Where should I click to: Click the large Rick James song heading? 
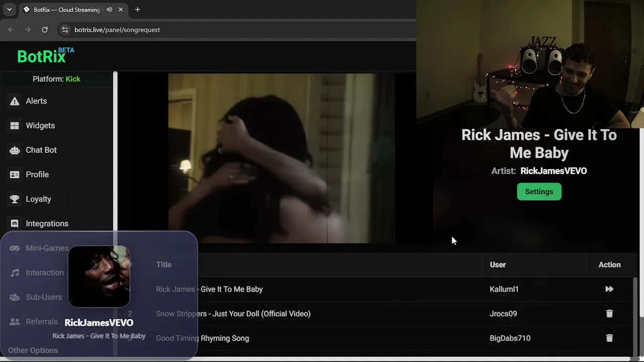[x=539, y=144]
